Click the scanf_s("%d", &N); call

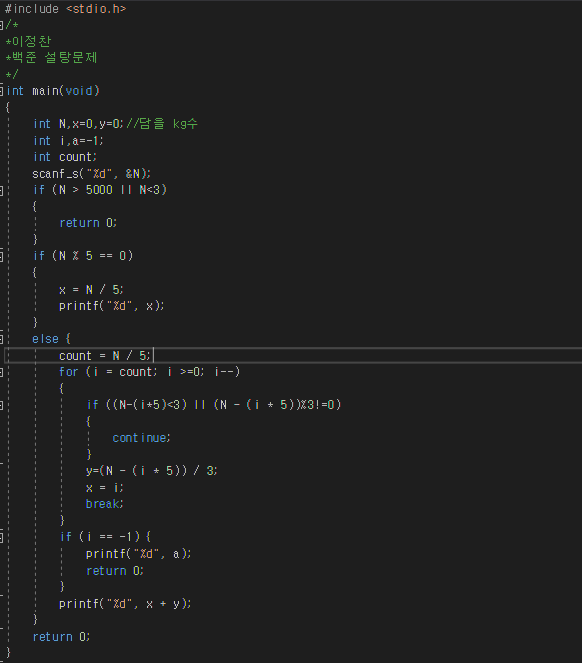91,173
